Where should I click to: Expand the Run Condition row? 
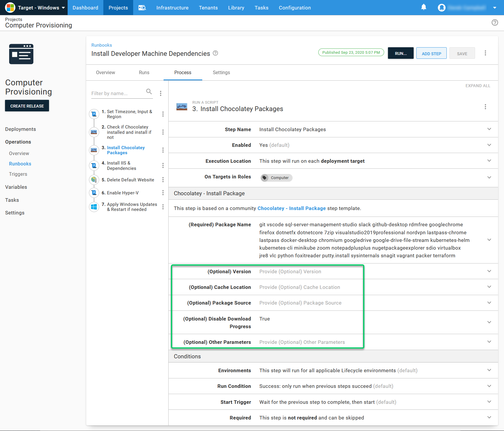tap(489, 386)
